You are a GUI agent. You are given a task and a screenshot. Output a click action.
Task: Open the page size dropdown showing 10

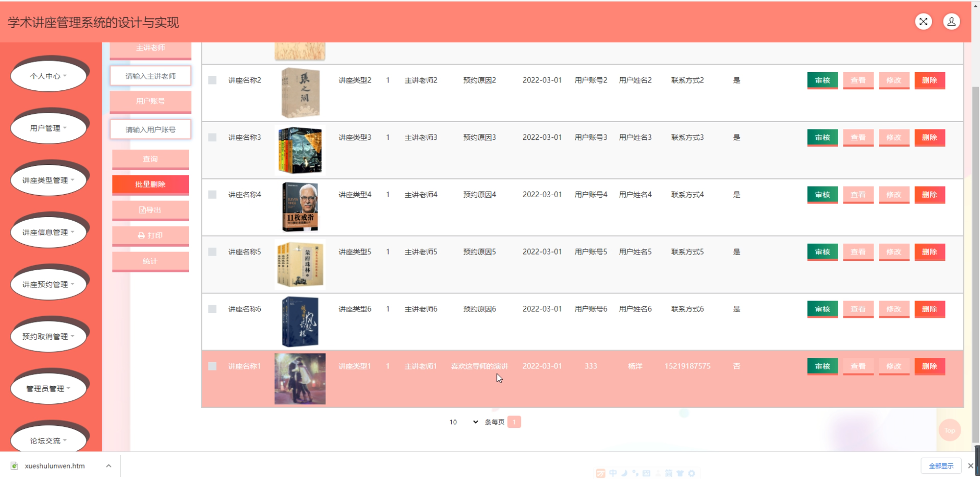(x=463, y=422)
